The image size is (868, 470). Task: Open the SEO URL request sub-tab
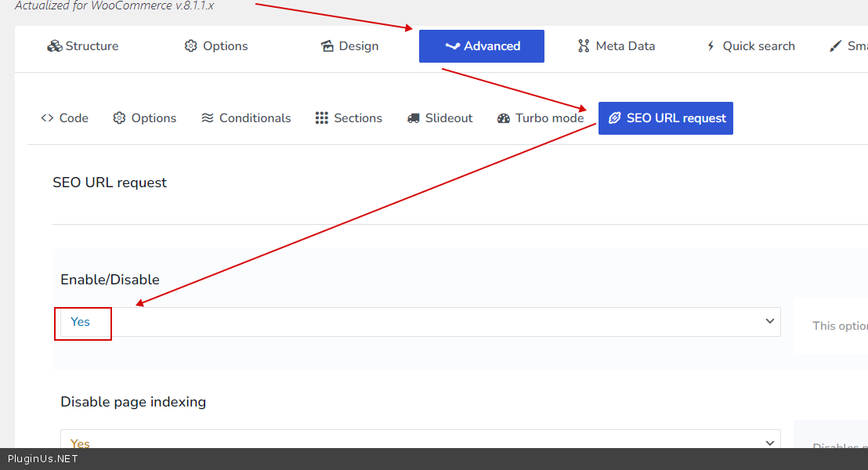tap(666, 118)
